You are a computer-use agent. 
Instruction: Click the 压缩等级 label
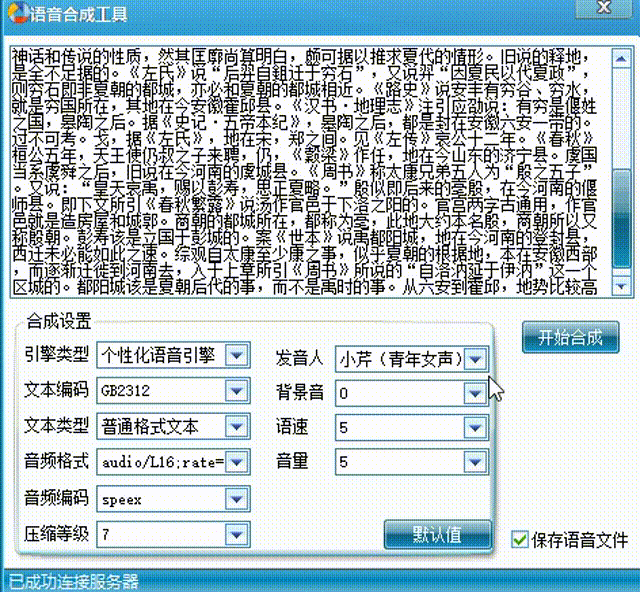(56, 533)
